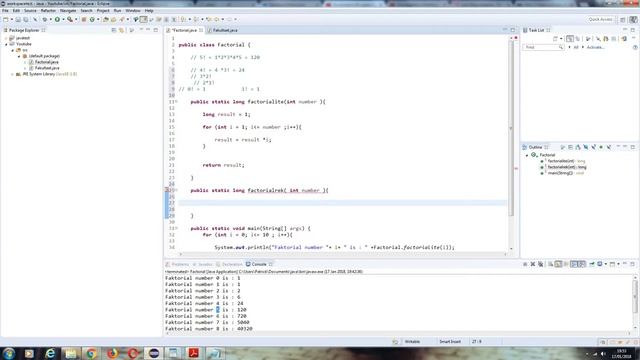
Task: Open the Navigate menu
Action: click(x=68, y=11)
